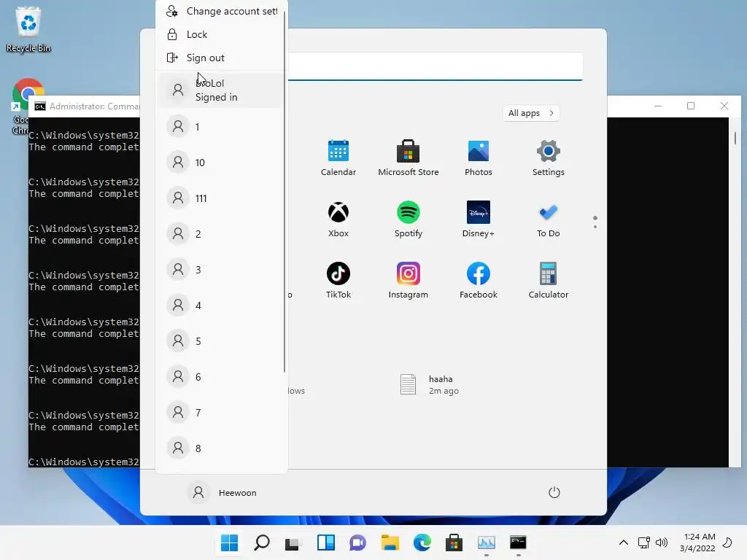Switch to user account 1

click(221, 127)
